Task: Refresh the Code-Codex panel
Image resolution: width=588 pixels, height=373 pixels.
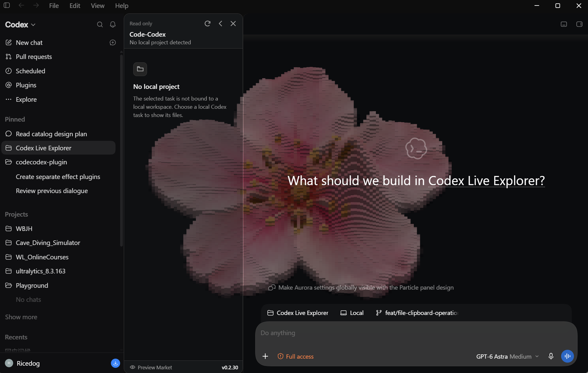Action: click(208, 24)
